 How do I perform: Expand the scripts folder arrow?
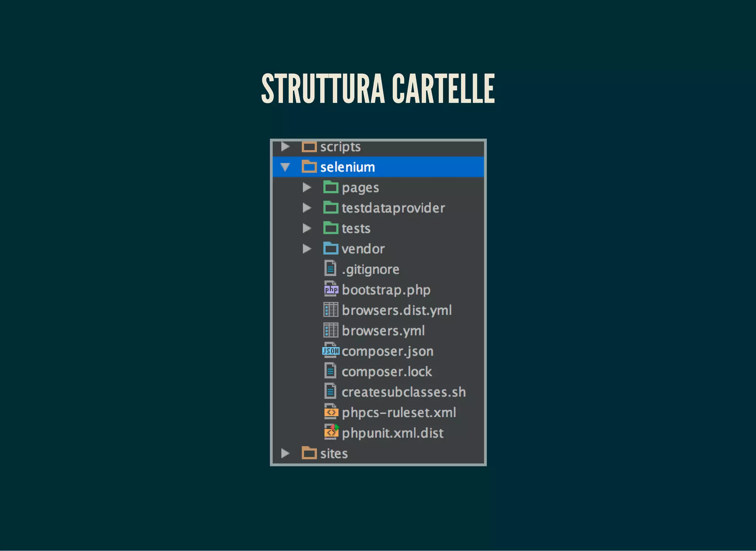coord(285,147)
